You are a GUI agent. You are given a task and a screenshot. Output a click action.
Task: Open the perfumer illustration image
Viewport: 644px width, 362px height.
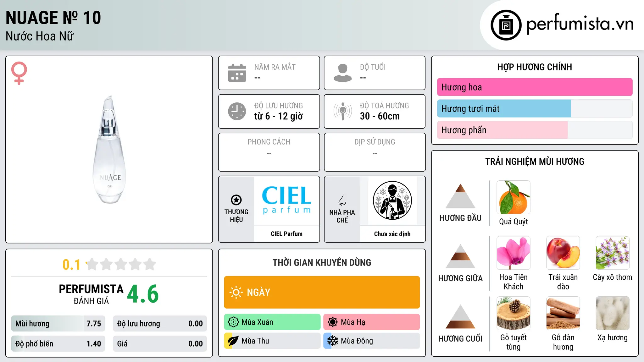coord(392,200)
